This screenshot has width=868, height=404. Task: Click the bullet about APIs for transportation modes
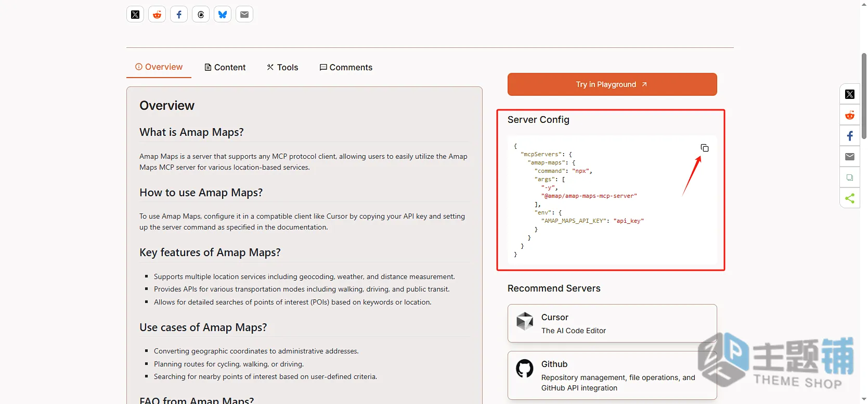point(302,289)
